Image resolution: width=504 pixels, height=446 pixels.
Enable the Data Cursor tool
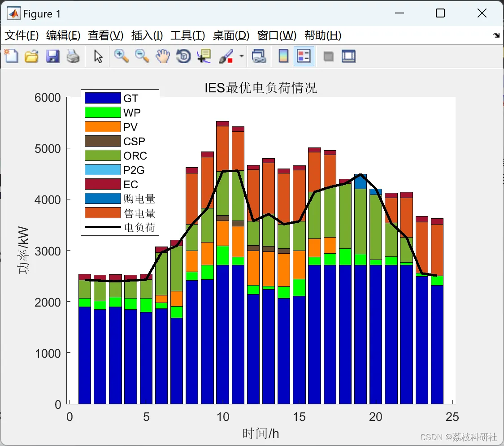204,56
